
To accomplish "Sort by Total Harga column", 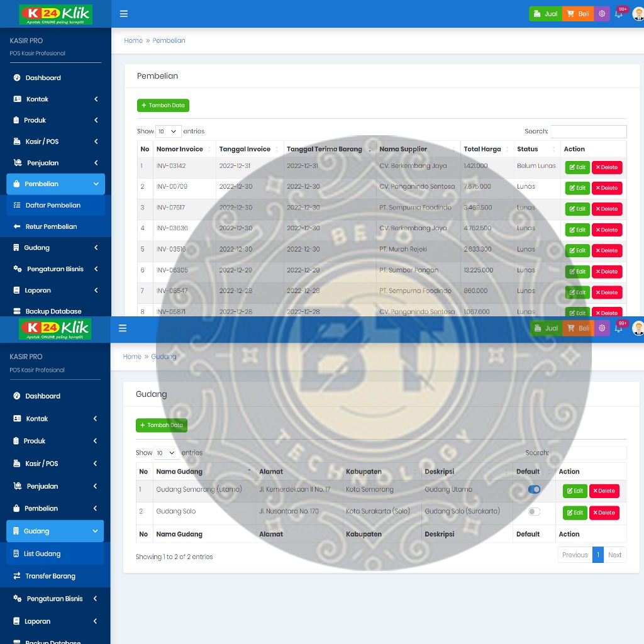I will coord(487,149).
